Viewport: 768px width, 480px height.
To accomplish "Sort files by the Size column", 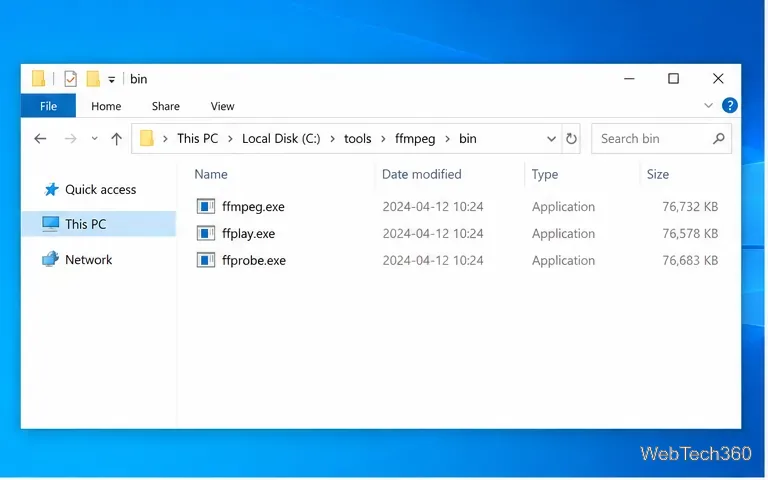I will (x=657, y=174).
